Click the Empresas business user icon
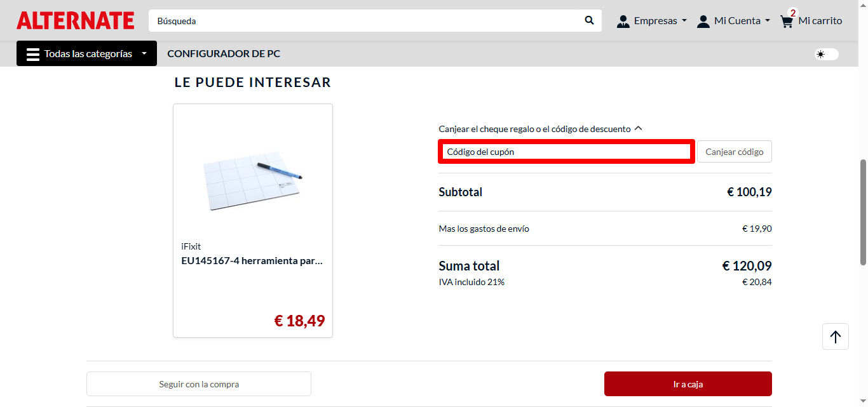The height and width of the screenshot is (407, 868). tap(623, 21)
